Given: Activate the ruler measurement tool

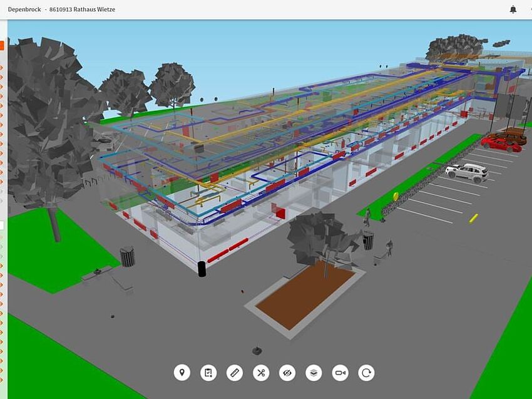Looking at the screenshot, I should [235, 373].
